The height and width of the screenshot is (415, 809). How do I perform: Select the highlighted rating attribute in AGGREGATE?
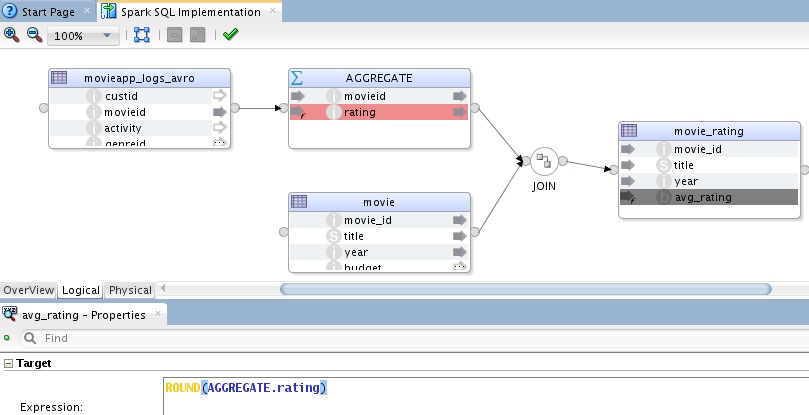(x=379, y=112)
